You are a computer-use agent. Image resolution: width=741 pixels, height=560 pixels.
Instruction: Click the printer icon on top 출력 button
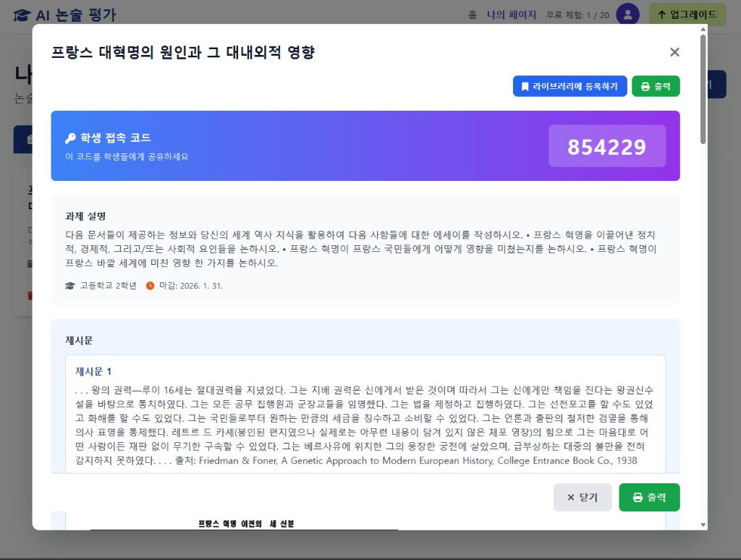pos(644,86)
